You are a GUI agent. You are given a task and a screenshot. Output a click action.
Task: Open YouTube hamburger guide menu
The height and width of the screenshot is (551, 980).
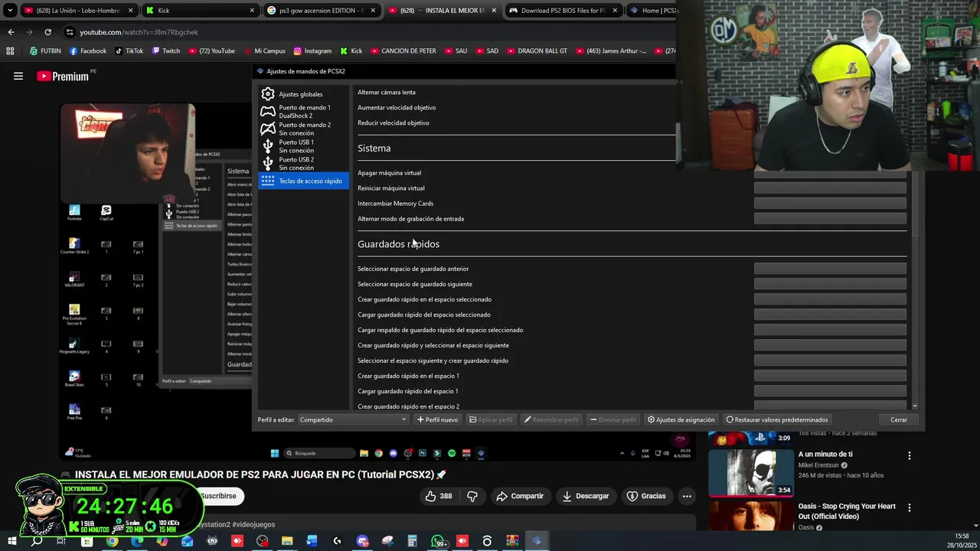tap(18, 76)
